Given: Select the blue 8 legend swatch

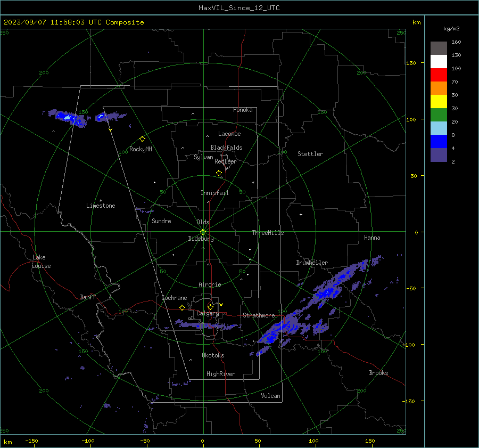Looking at the screenshot, I should click(x=439, y=141).
